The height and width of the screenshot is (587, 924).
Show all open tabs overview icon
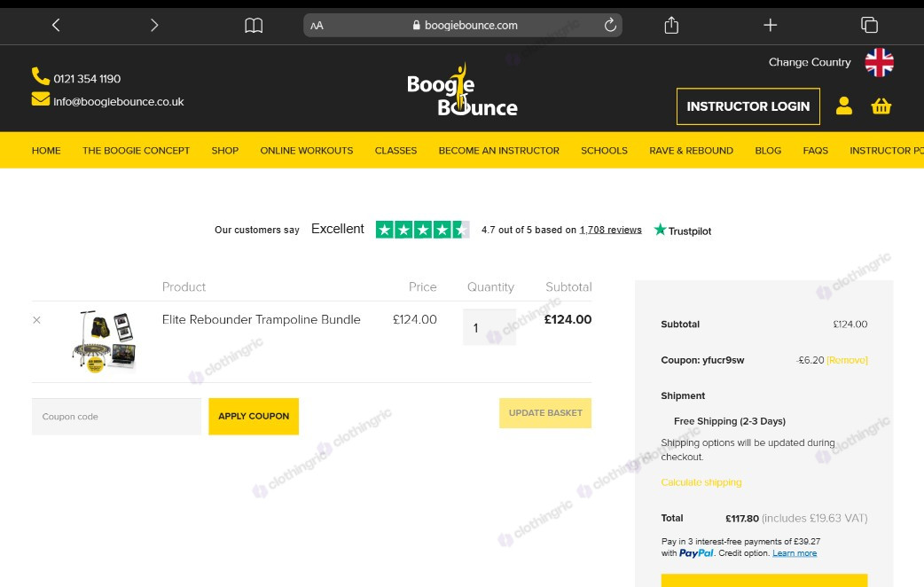(x=869, y=25)
